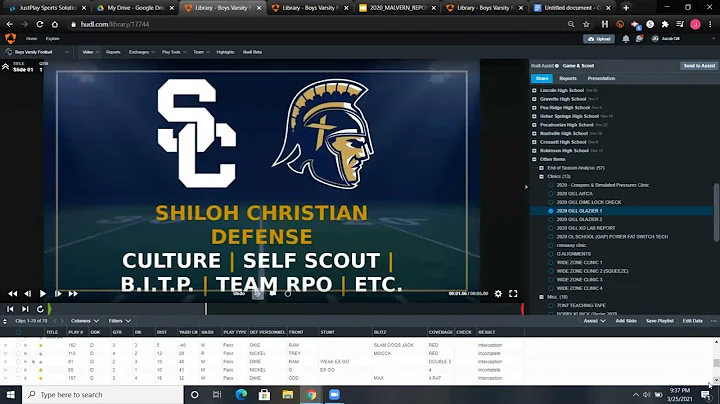Check the 2020 GILL AFCA playlist

tap(551, 194)
